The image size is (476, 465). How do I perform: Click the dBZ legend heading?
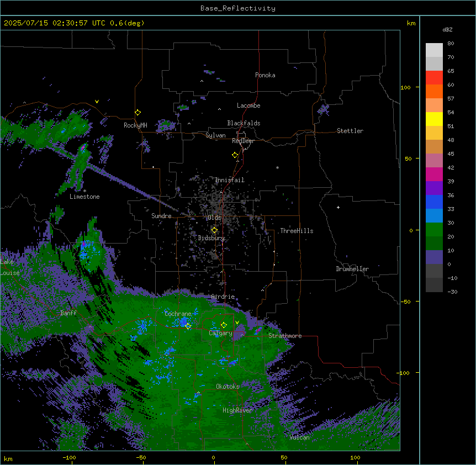pos(447,29)
